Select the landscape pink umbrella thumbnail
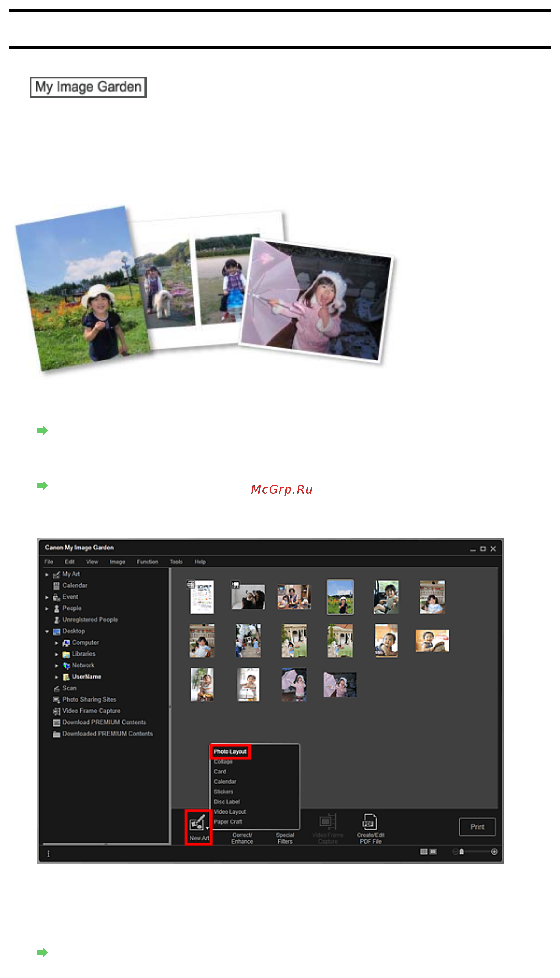The image size is (560, 978). (340, 684)
